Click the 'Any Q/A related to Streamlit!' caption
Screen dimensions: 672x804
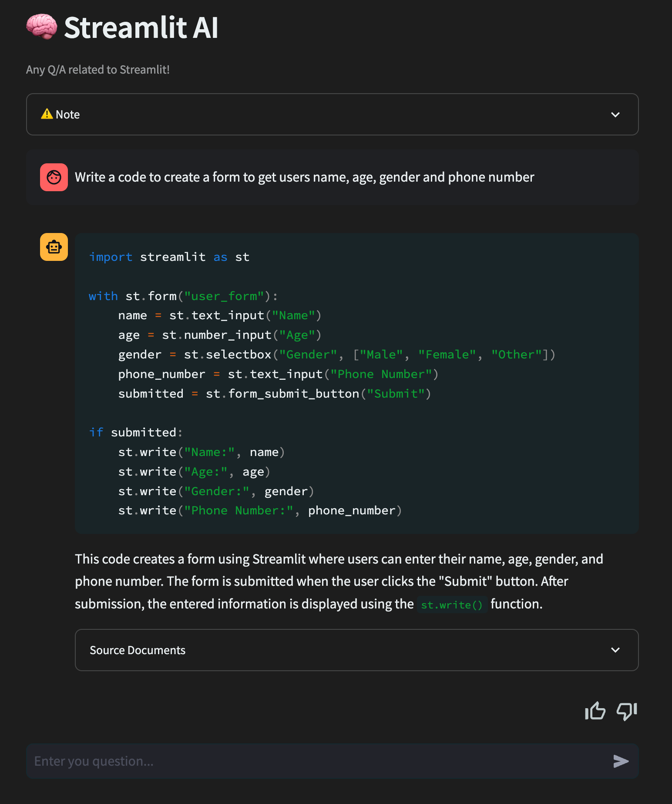(x=98, y=70)
